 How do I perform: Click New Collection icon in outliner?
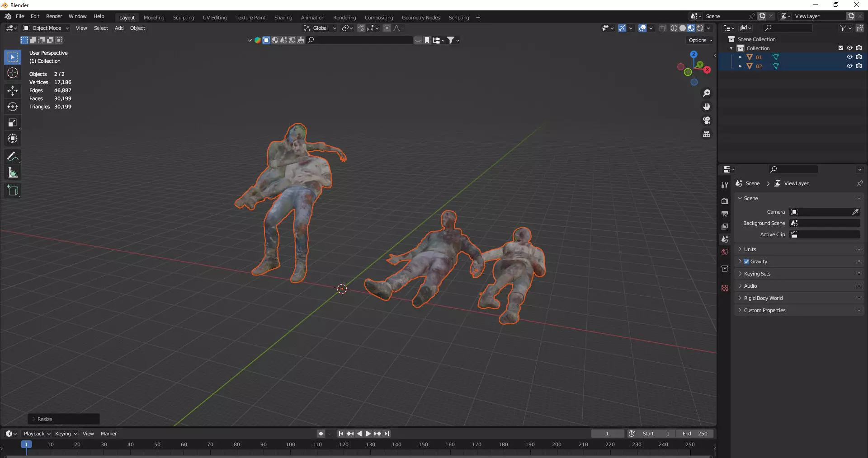[860, 28]
